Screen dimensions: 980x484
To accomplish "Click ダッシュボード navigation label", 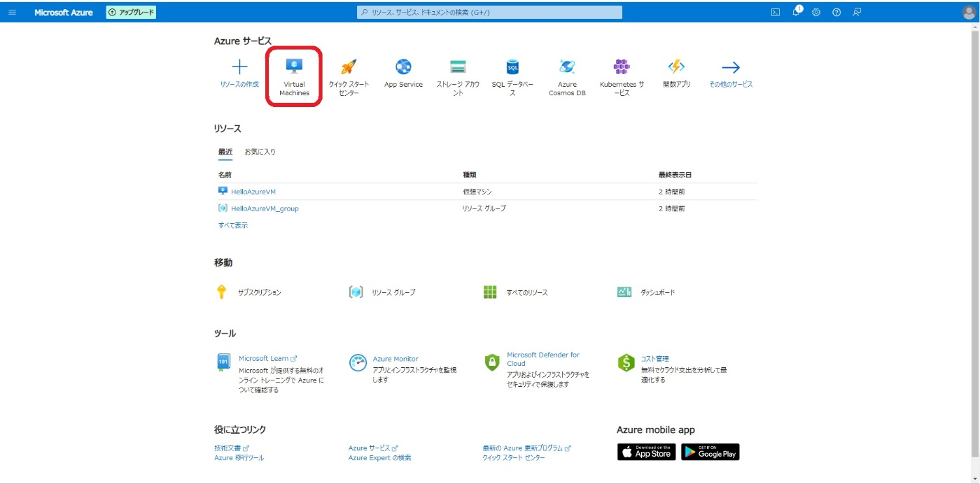I will (658, 292).
